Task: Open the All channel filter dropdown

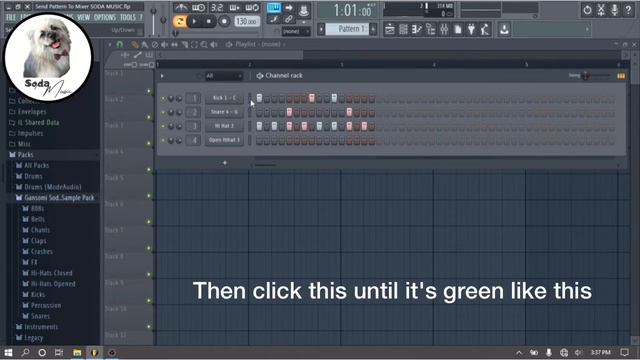Action: click(223, 76)
